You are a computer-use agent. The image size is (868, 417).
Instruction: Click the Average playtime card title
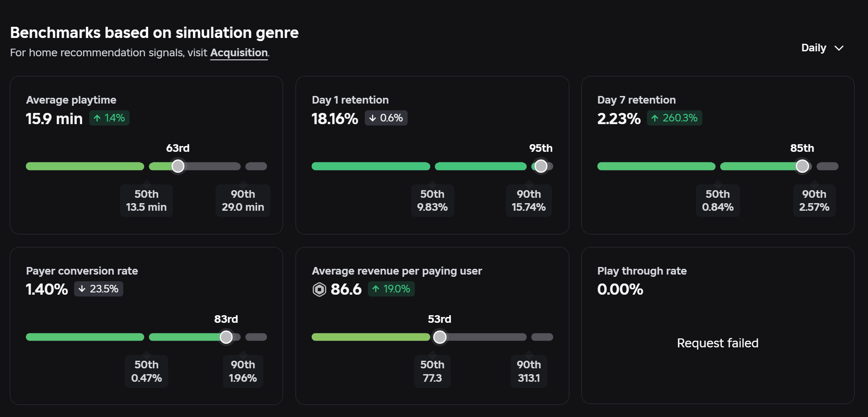71,100
